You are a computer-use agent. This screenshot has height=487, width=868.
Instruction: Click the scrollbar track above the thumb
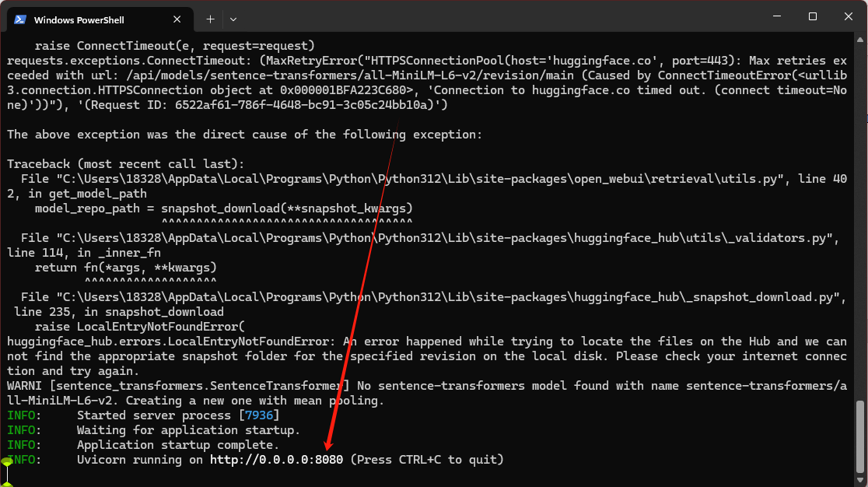[x=859, y=233]
